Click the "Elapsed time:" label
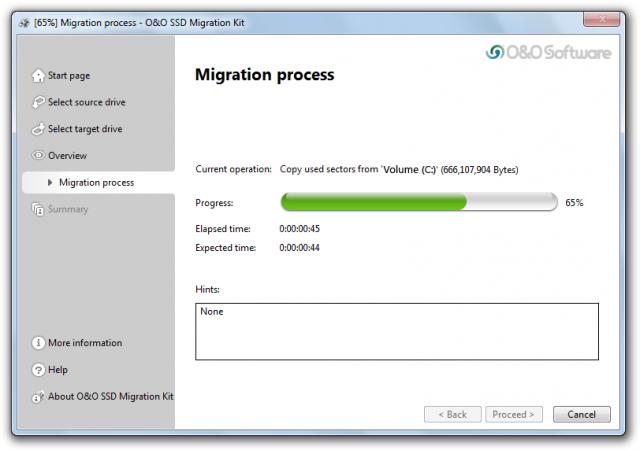The width and height of the screenshot is (640, 450). (223, 229)
